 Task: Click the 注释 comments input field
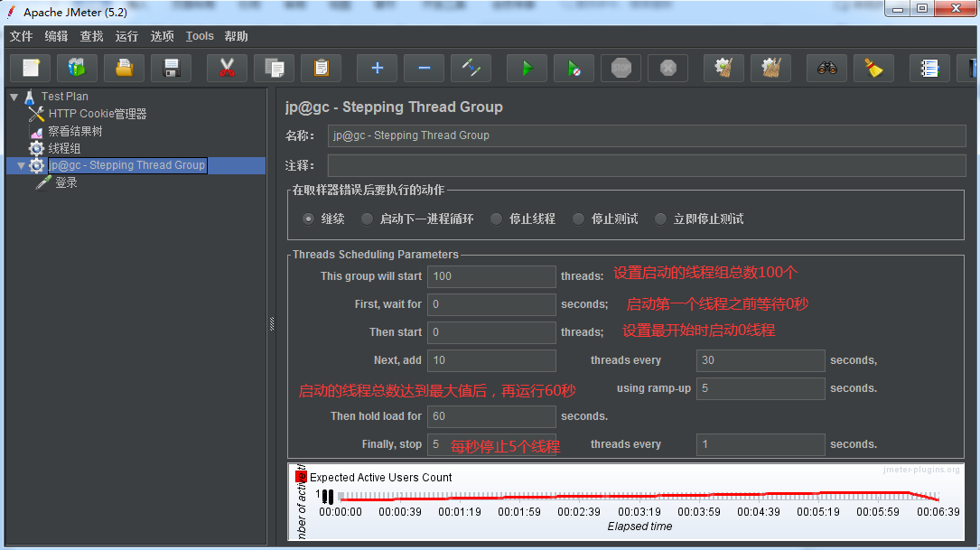coord(646,165)
